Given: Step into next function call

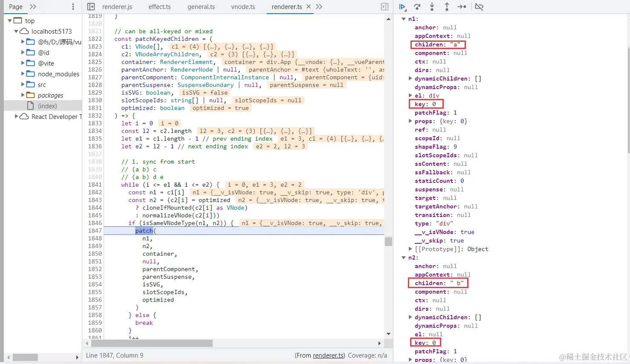Looking at the screenshot, I should (x=432, y=7).
